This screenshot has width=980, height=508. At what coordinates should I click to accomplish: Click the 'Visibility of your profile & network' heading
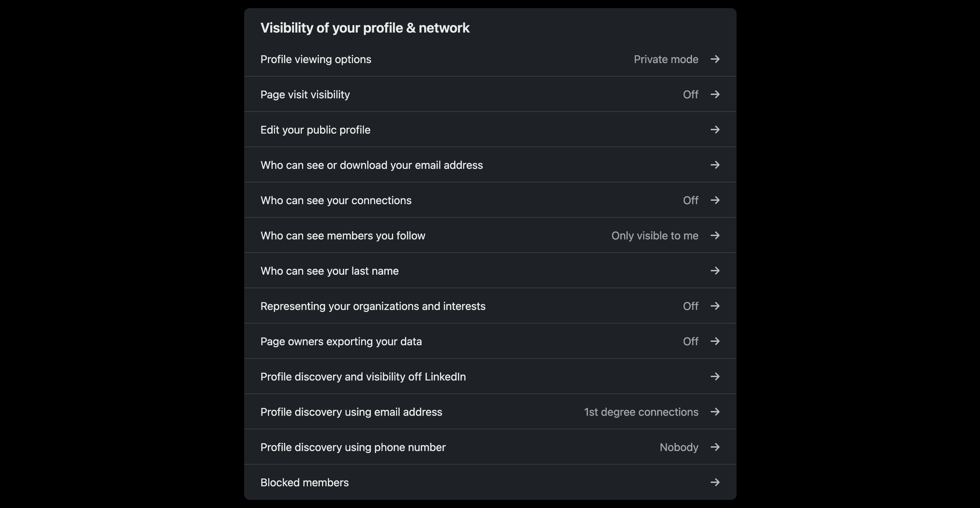click(x=365, y=28)
